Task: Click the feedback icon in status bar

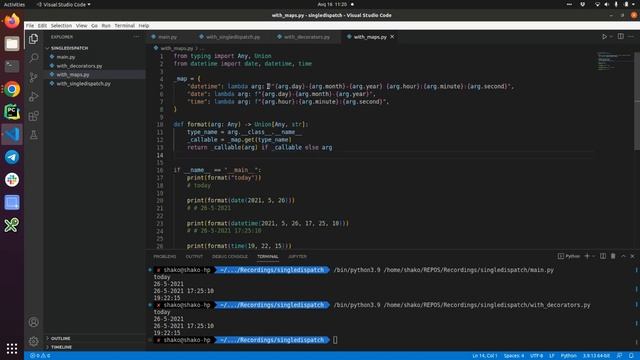Action: click(x=619, y=356)
